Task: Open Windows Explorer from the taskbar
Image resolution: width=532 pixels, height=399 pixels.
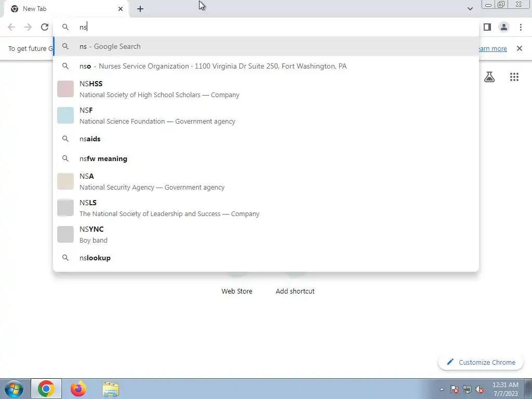Action: 111,389
